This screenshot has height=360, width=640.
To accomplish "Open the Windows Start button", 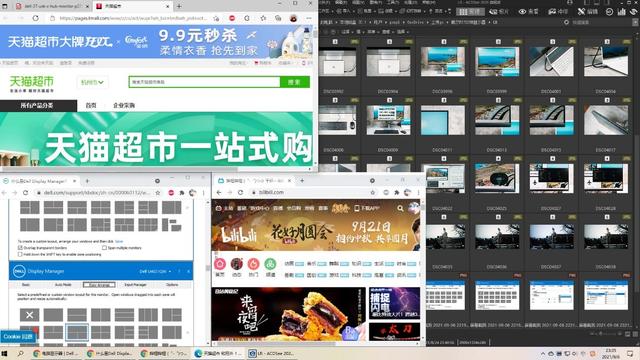I will (5, 353).
